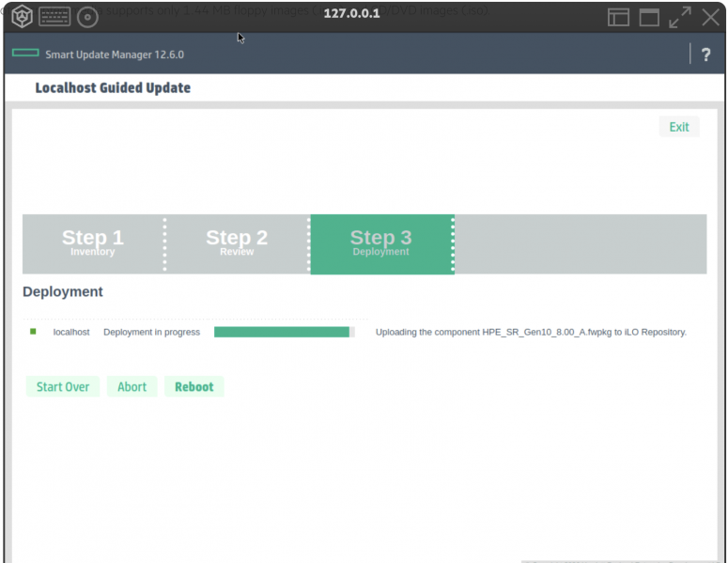This screenshot has height=563, width=728.
Task: Open the virtual media disc icon
Action: pos(87,18)
